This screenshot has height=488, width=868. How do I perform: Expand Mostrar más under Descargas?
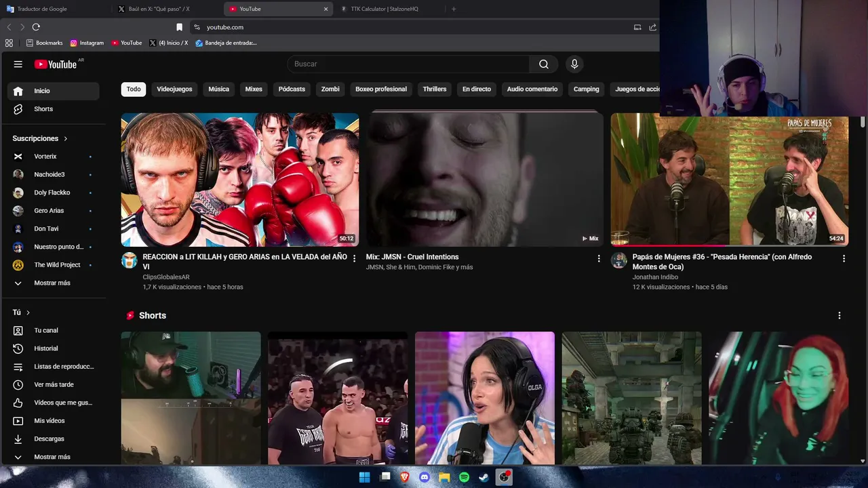pos(52,457)
